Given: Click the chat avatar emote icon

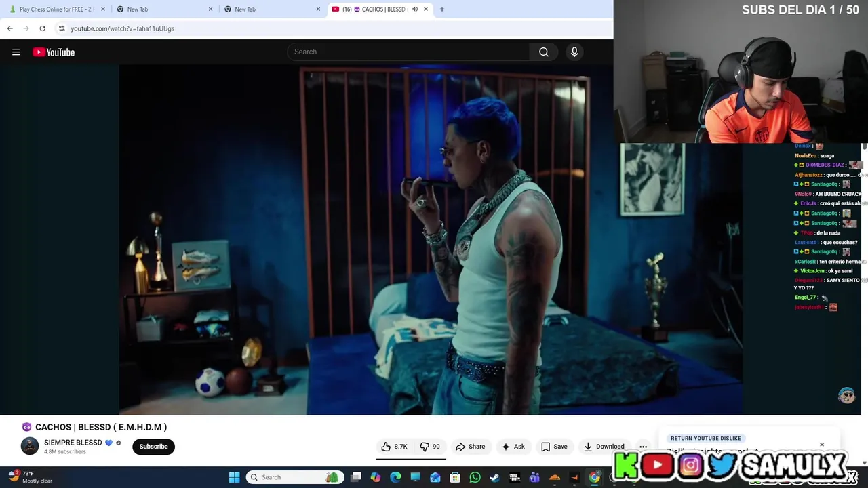Looking at the screenshot, I should 846,396.
